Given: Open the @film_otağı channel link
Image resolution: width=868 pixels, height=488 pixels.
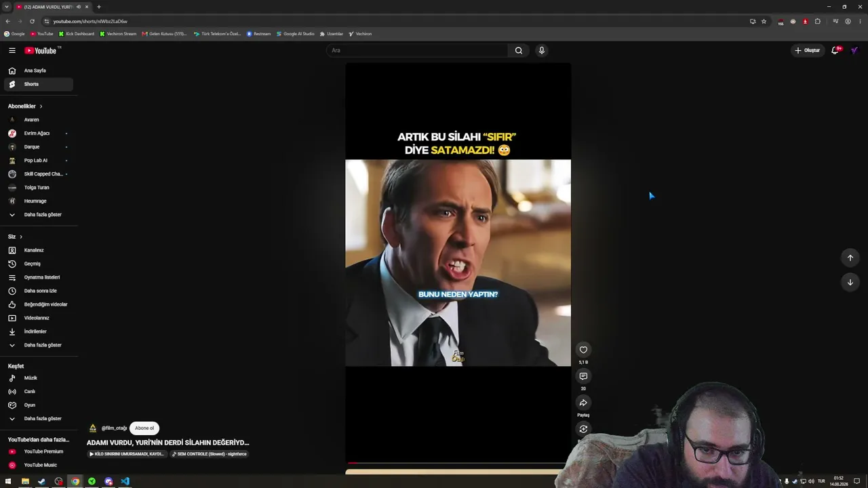Looking at the screenshot, I should click(114, 428).
